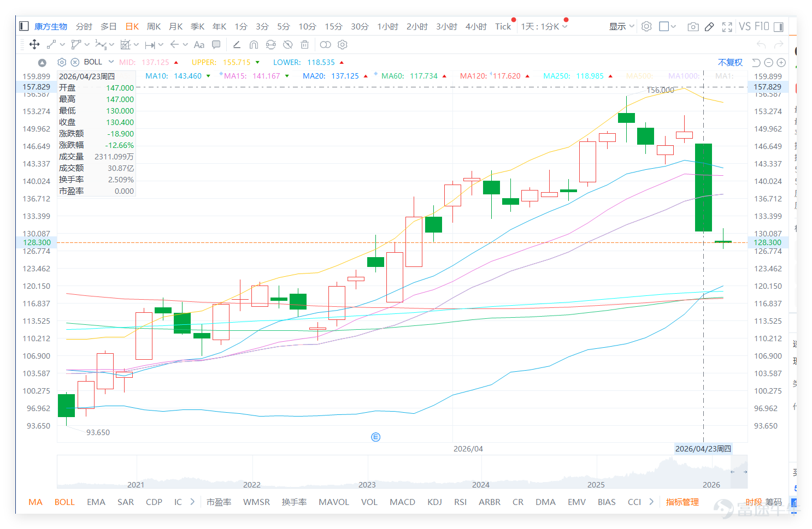This screenshot has width=812, height=529.
Task: Select the Aa text annotation tool
Action: (x=199, y=45)
